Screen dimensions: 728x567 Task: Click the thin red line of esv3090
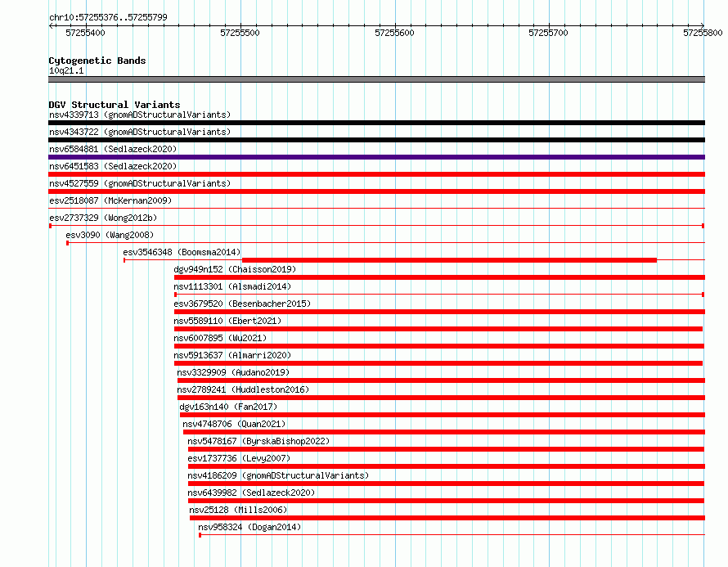coord(386,243)
